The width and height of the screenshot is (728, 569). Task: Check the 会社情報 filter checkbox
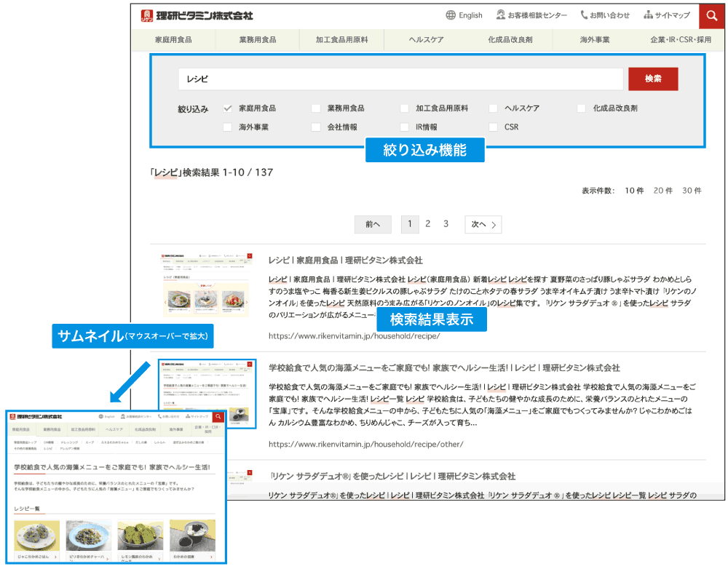point(316,127)
